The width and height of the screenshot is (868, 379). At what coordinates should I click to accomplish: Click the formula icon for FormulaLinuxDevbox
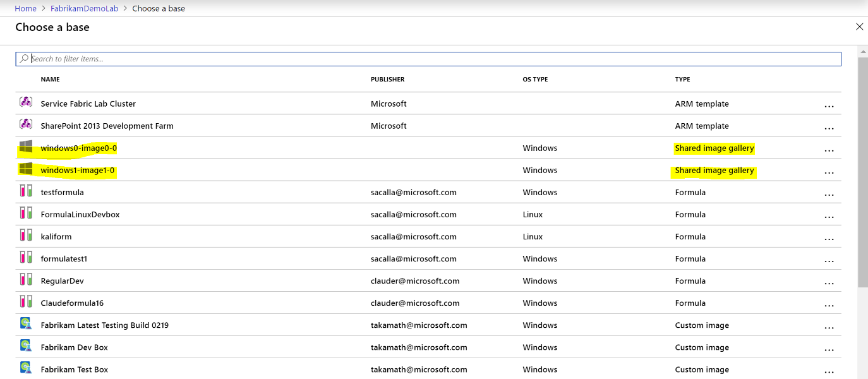[26, 213]
